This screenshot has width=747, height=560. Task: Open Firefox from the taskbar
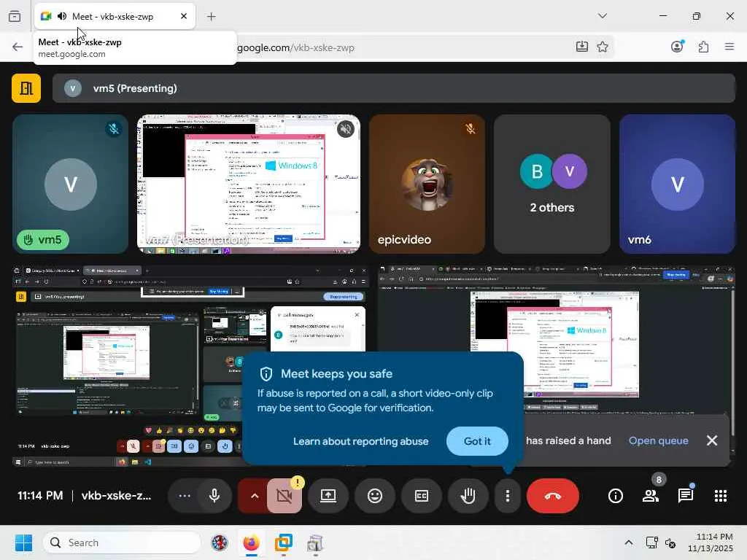tap(252, 542)
